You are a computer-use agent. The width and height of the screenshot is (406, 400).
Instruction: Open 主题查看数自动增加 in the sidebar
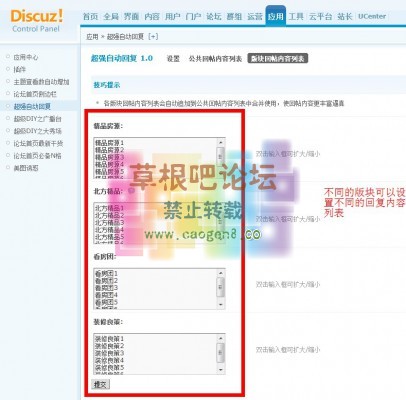click(x=41, y=82)
